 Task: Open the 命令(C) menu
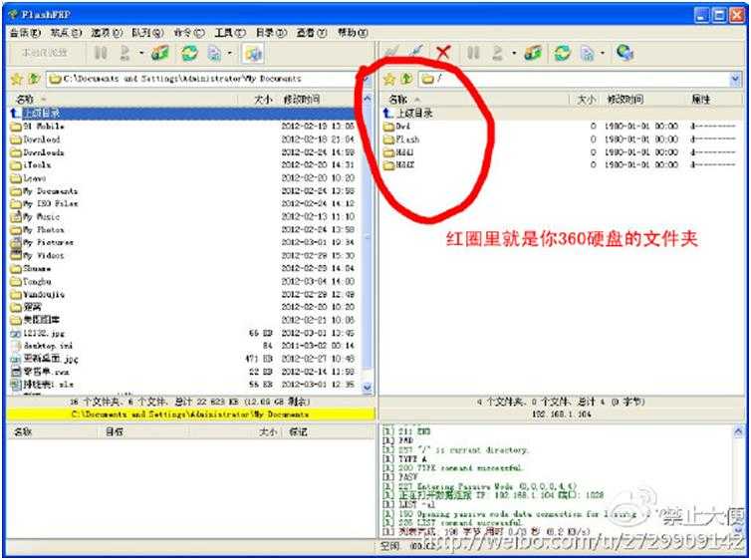[188, 33]
